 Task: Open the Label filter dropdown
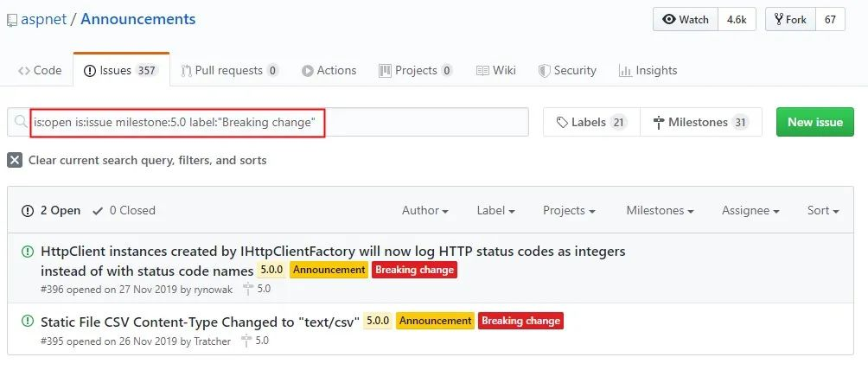(495, 210)
